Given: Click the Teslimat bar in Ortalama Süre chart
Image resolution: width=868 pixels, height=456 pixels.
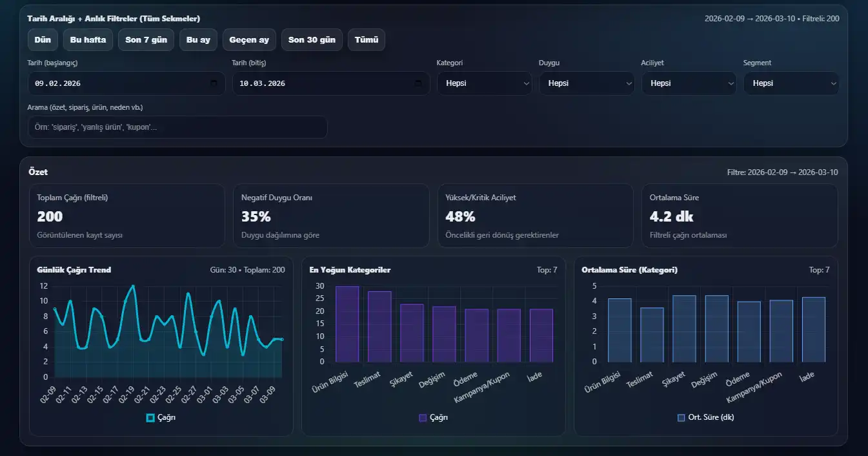Looking at the screenshot, I should coord(652,335).
